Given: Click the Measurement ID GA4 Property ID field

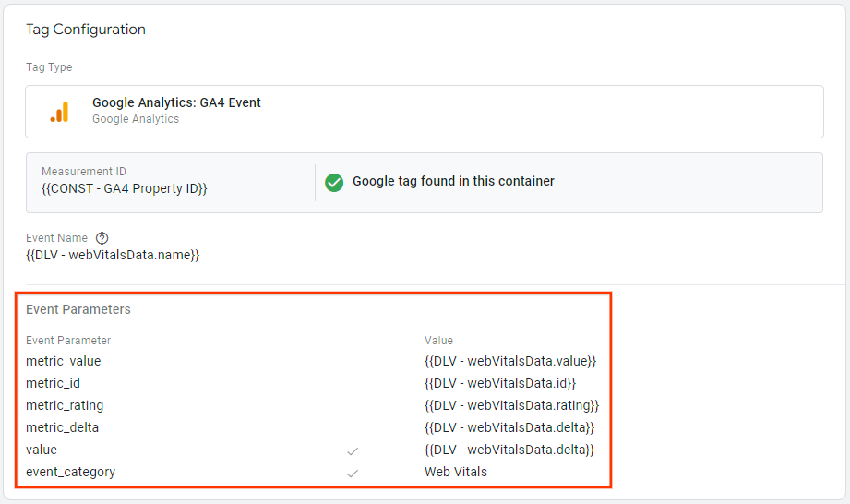Looking at the screenshot, I should pos(125,188).
